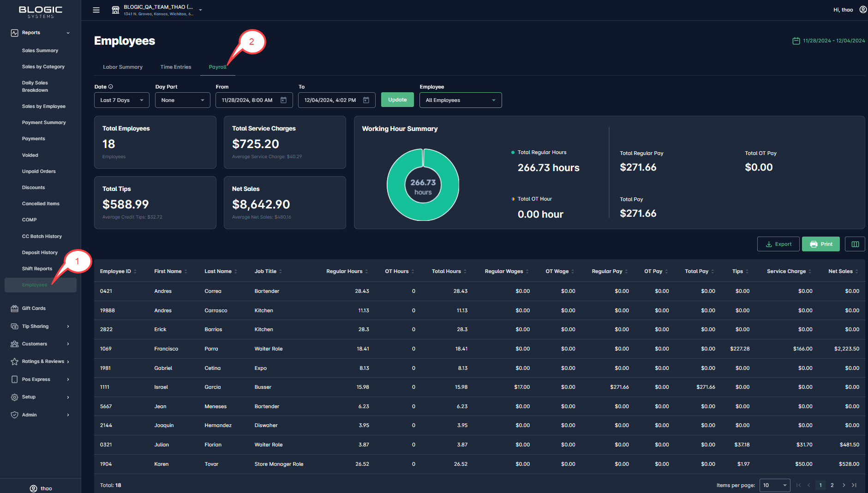Click the green Update button
Image resolution: width=868 pixels, height=493 pixels.
point(397,100)
